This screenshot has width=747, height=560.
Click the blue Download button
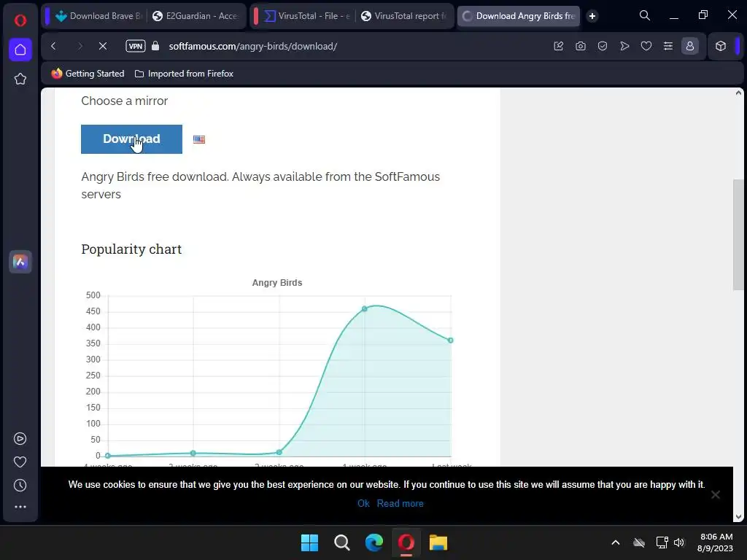pos(131,139)
